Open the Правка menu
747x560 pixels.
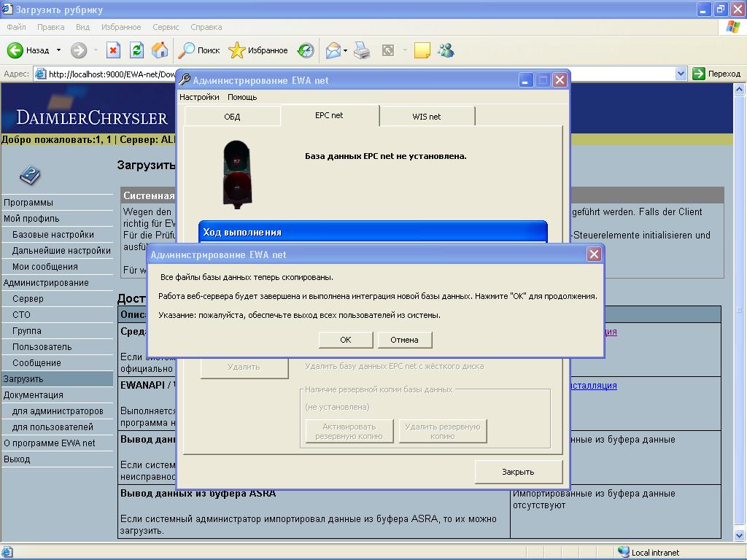coord(50,27)
